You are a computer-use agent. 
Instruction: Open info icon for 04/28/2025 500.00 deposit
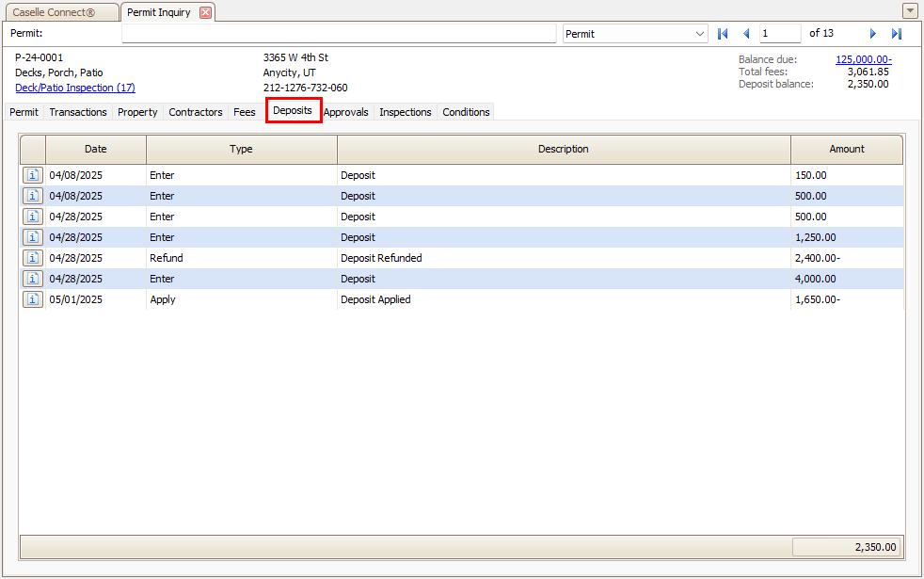tap(33, 217)
